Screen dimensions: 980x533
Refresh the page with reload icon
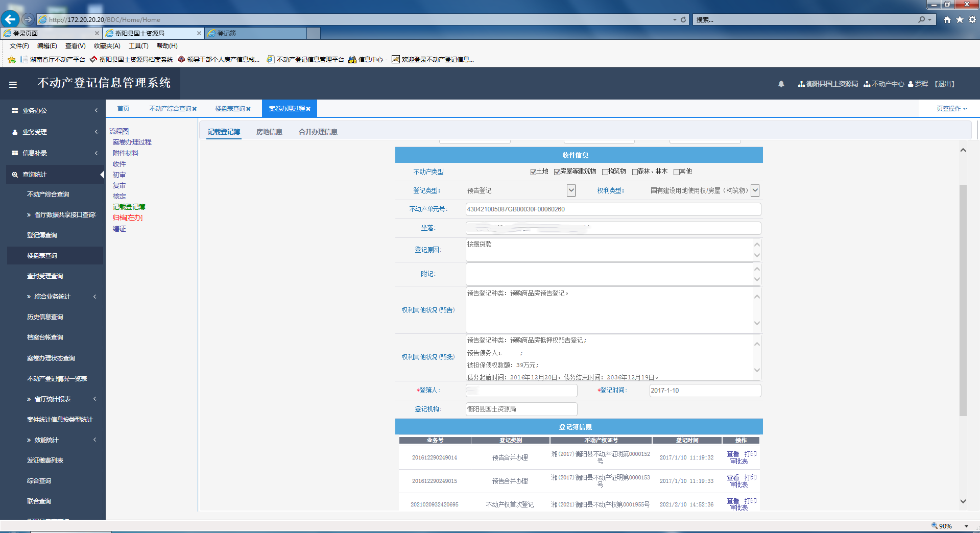683,19
